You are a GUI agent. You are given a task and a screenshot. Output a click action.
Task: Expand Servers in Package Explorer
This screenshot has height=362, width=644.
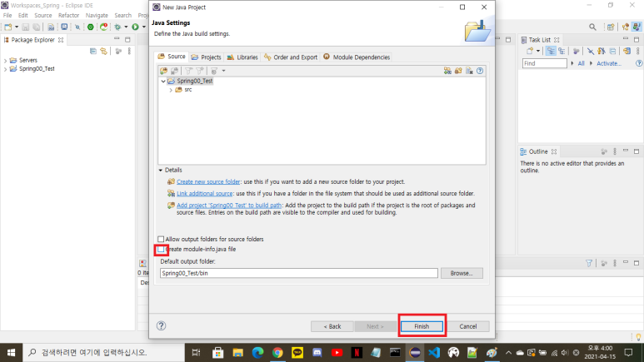pyautogui.click(x=5, y=60)
